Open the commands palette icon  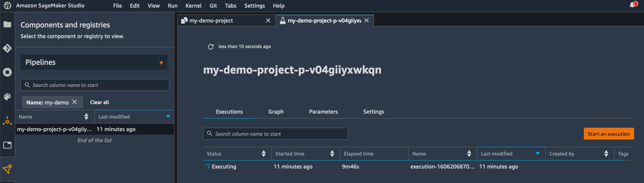tap(7, 97)
